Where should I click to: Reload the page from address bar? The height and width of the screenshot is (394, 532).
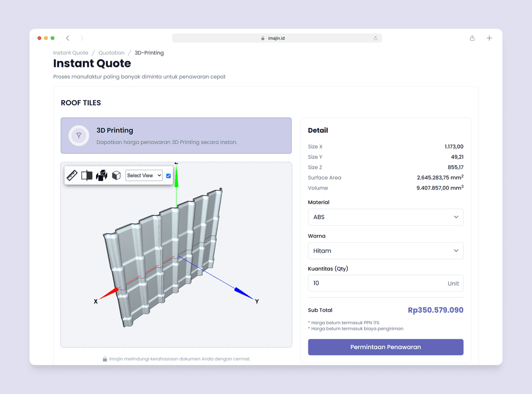pos(375,38)
